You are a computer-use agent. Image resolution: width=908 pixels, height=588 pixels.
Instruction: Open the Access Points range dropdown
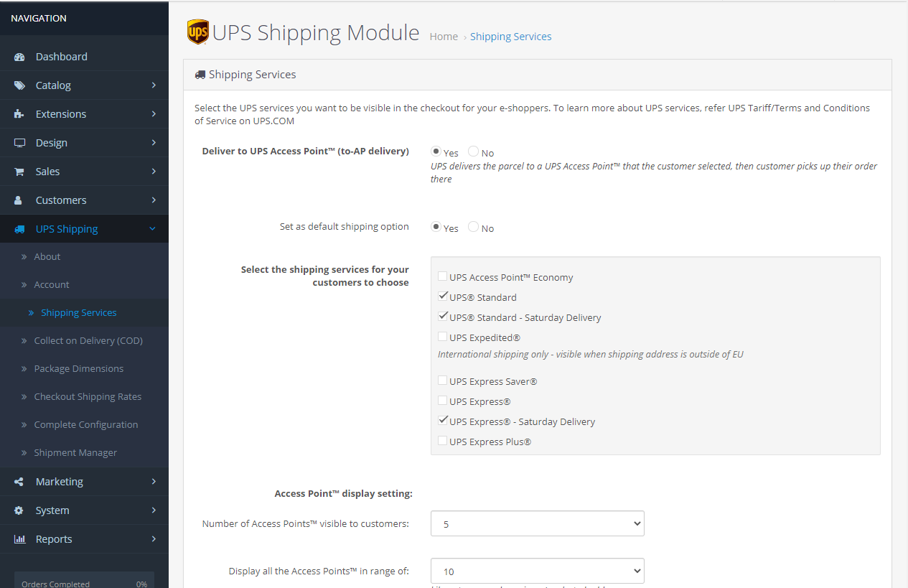[538, 571]
